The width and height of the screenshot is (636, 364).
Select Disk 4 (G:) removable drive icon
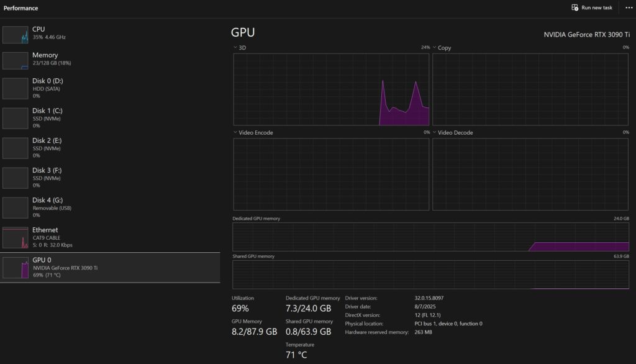16,207
